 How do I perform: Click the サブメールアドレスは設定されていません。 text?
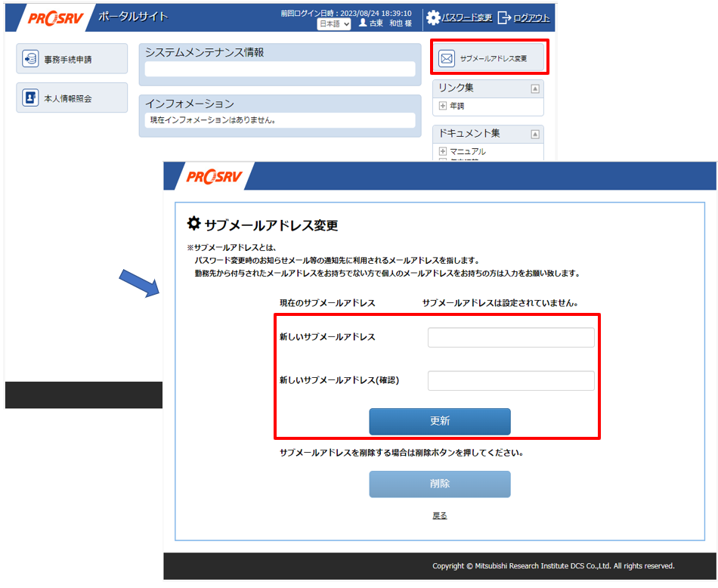(x=500, y=303)
